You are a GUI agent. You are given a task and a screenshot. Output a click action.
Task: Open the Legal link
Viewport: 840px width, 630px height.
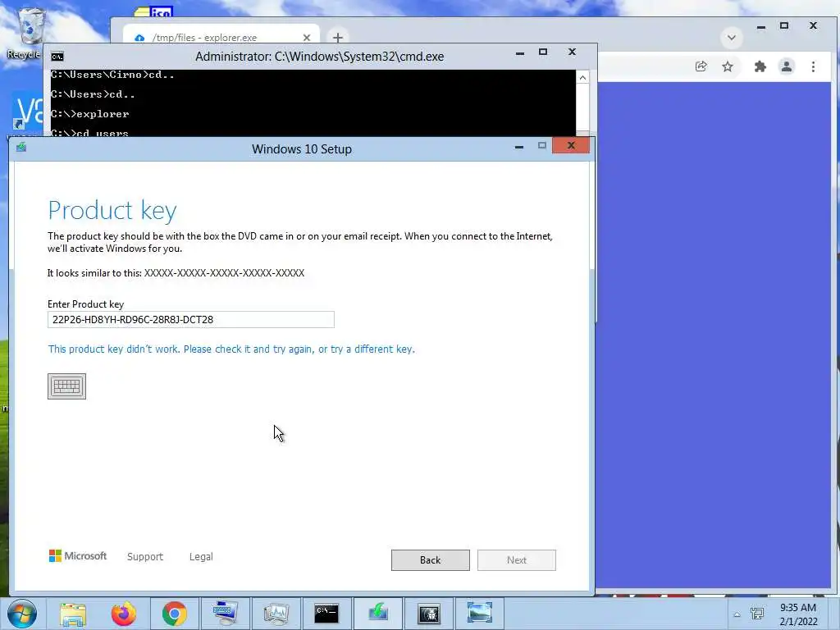pyautogui.click(x=201, y=557)
